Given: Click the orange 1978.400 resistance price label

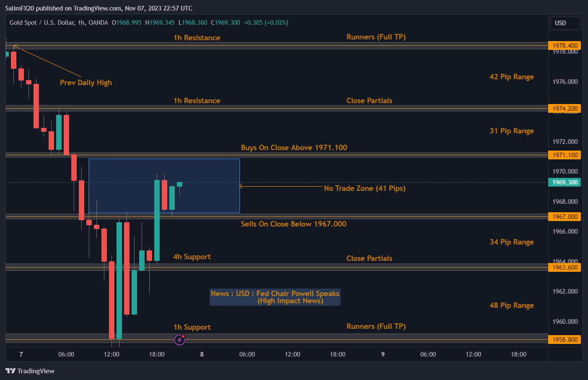Looking at the screenshot, I should pos(564,45).
